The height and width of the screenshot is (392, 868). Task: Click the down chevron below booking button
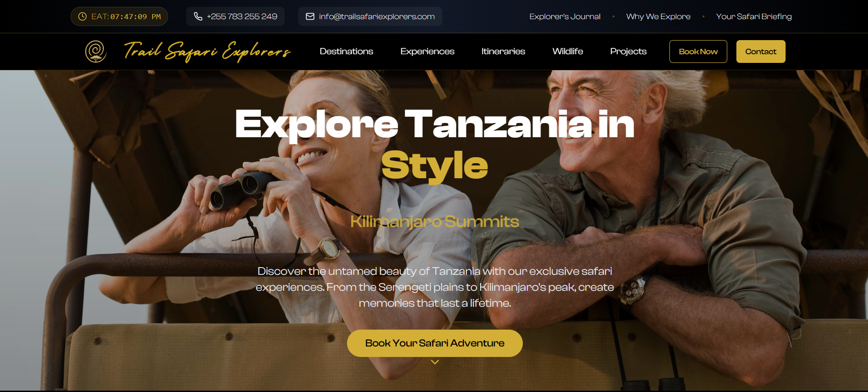point(435,362)
